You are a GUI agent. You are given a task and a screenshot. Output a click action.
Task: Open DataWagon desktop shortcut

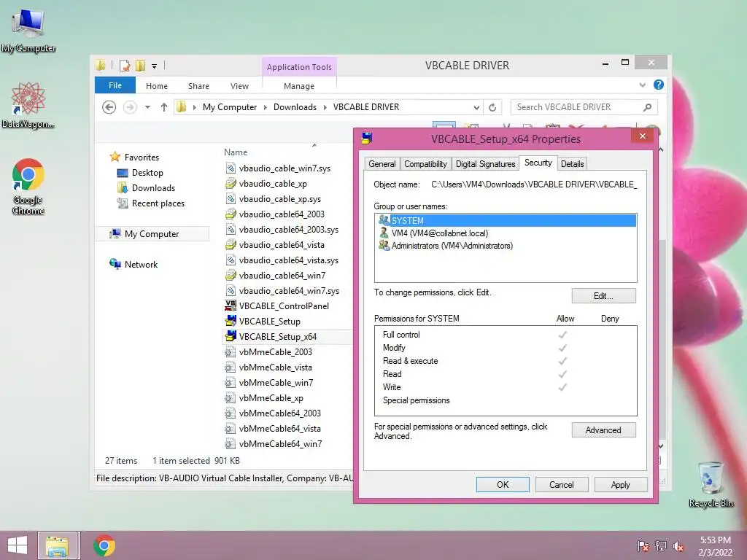click(x=28, y=105)
